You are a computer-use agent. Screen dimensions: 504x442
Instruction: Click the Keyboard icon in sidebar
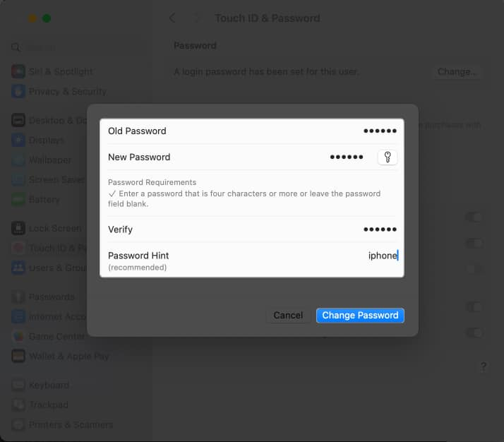click(19, 385)
